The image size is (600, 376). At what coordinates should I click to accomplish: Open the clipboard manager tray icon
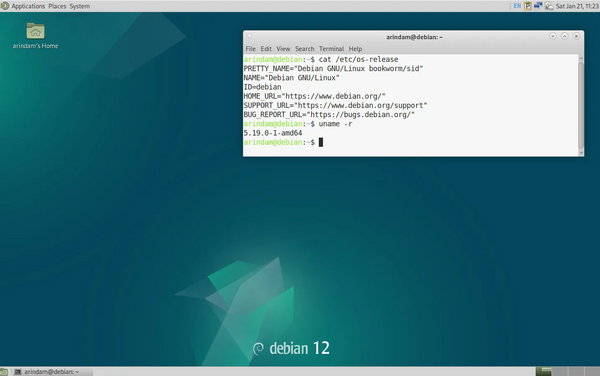coord(528,6)
